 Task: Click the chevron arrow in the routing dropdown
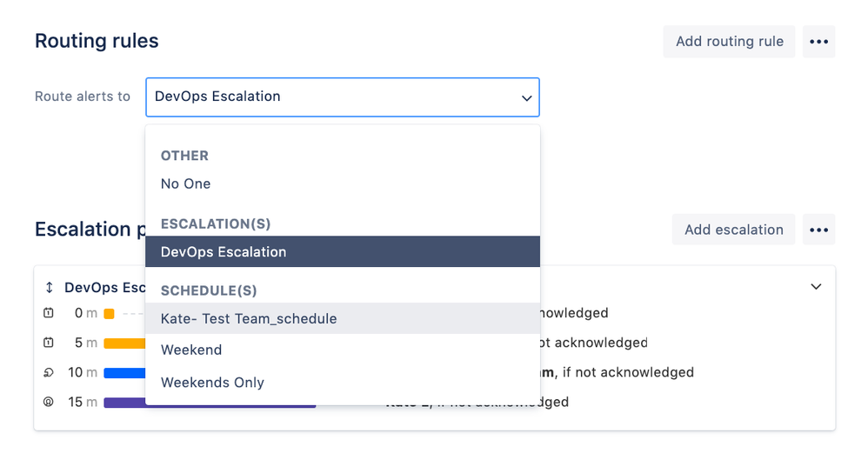(526, 97)
